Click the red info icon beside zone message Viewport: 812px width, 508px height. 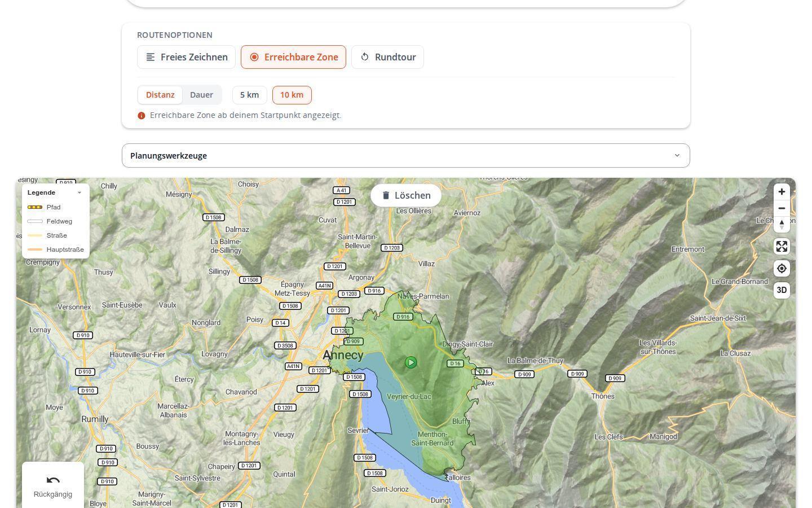coord(142,115)
